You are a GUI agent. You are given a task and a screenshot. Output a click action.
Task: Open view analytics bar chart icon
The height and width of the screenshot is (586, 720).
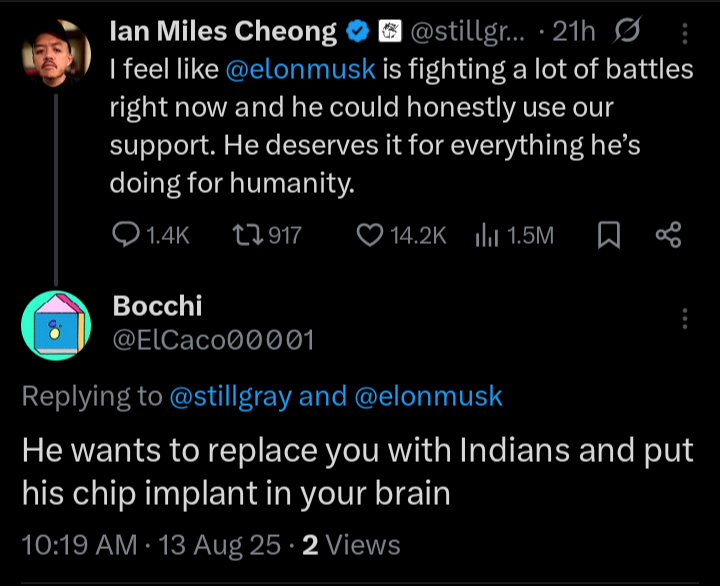[x=487, y=235]
